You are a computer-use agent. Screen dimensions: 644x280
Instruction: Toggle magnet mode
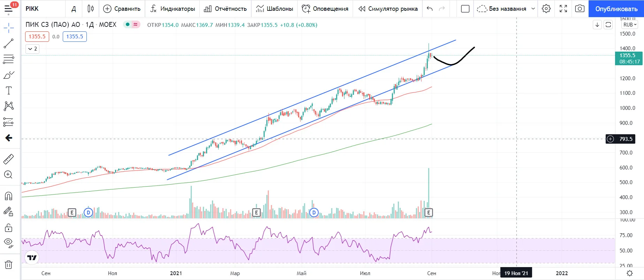click(8, 196)
